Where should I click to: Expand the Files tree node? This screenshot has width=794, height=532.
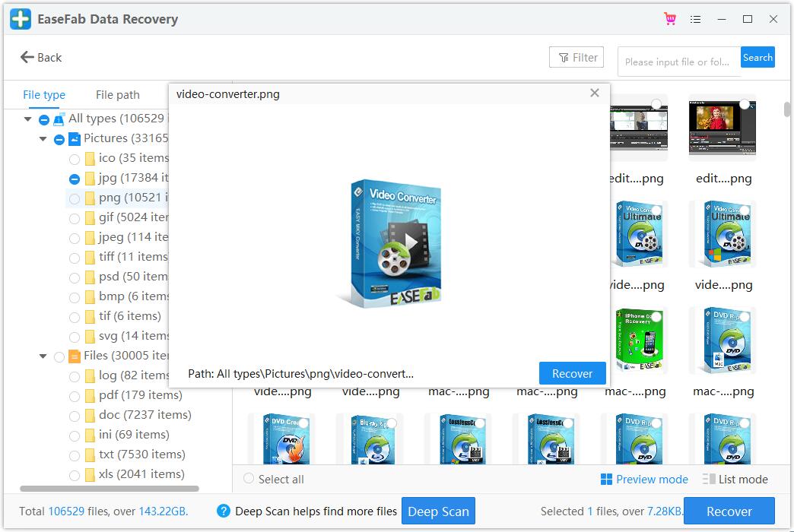point(43,355)
